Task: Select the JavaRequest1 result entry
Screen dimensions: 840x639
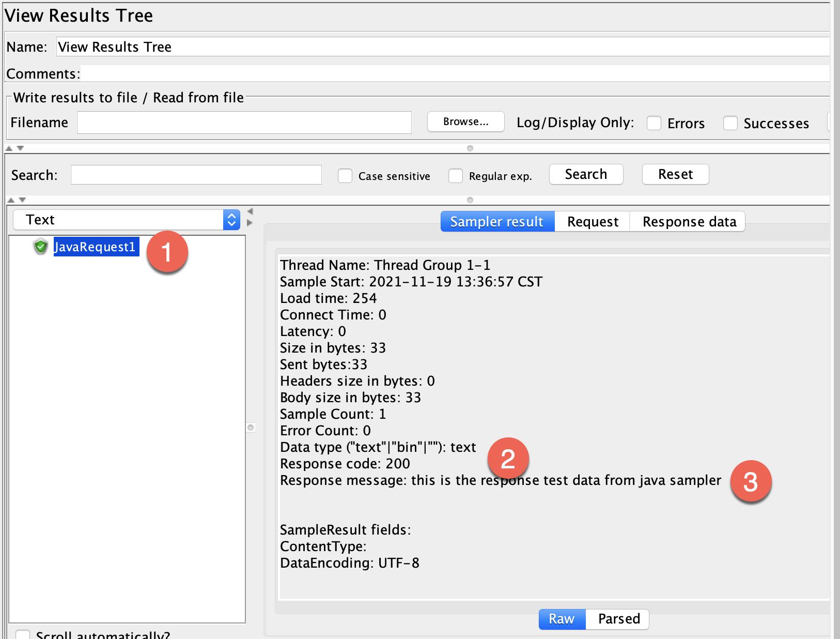Action: [x=96, y=247]
